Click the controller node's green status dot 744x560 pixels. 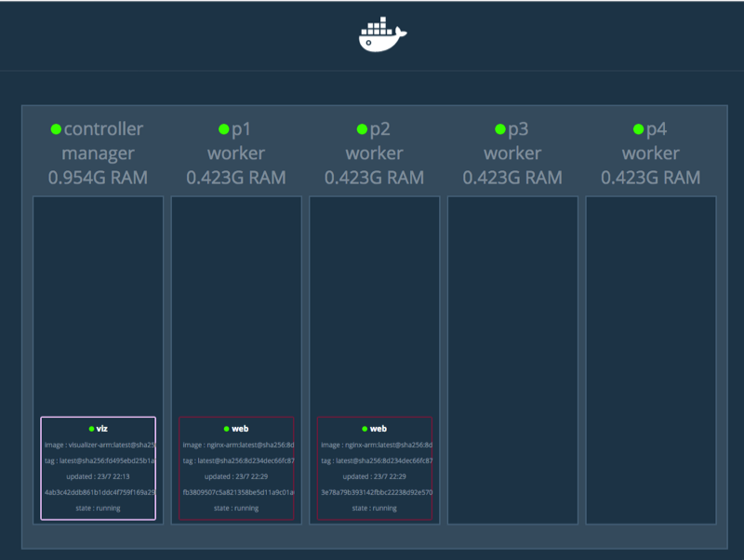pyautogui.click(x=56, y=129)
